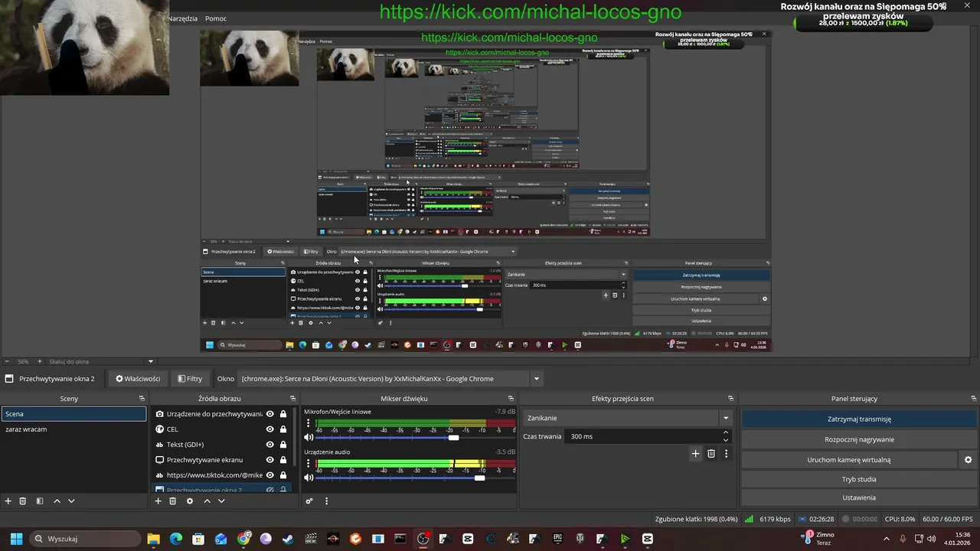This screenshot has height=551, width=980.
Task: Move scene down arrow in Sceny panel
Action: tap(71, 501)
